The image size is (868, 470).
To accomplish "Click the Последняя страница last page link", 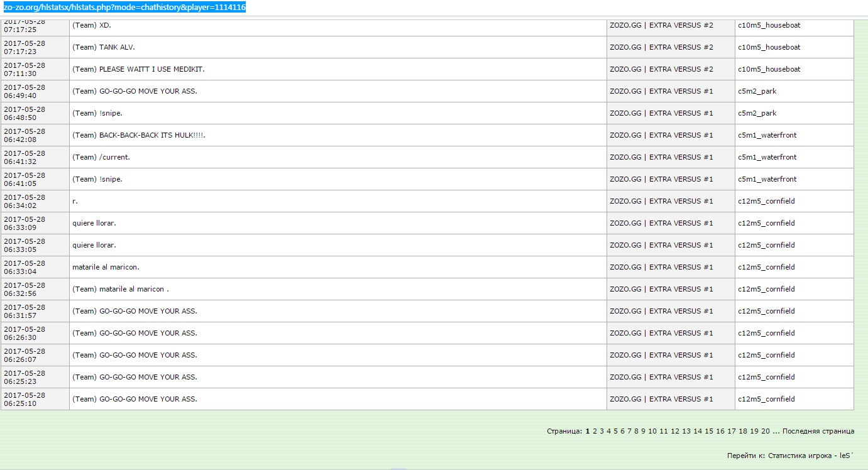I will 818,431.
